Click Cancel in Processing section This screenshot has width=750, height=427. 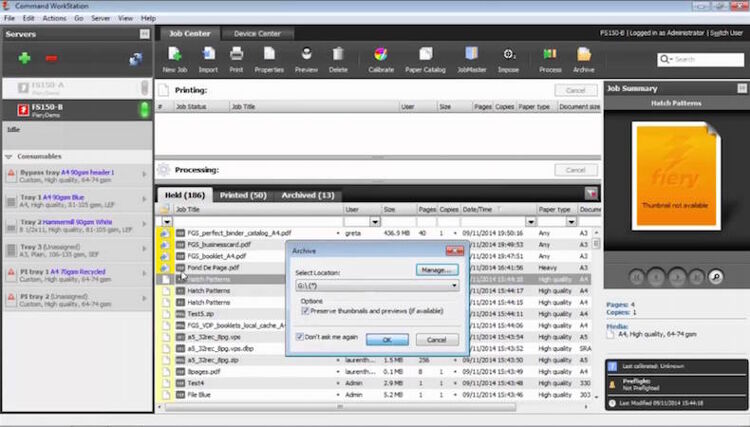(x=576, y=170)
